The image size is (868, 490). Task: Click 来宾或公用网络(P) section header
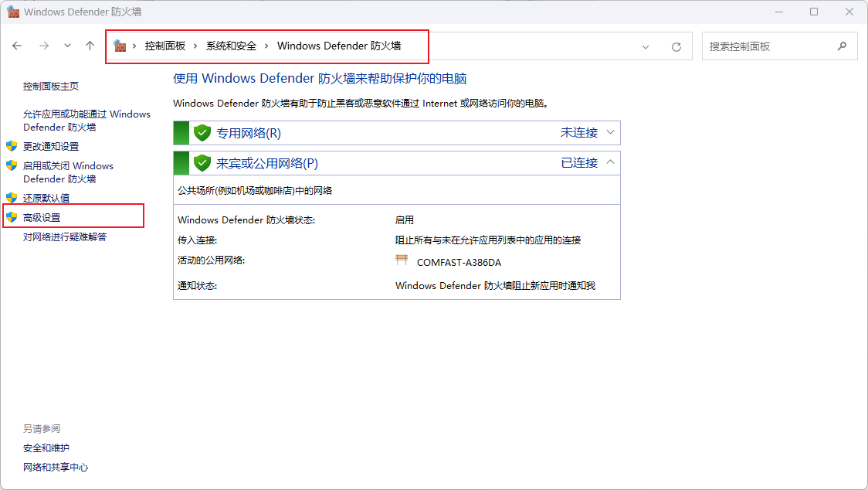click(x=397, y=163)
